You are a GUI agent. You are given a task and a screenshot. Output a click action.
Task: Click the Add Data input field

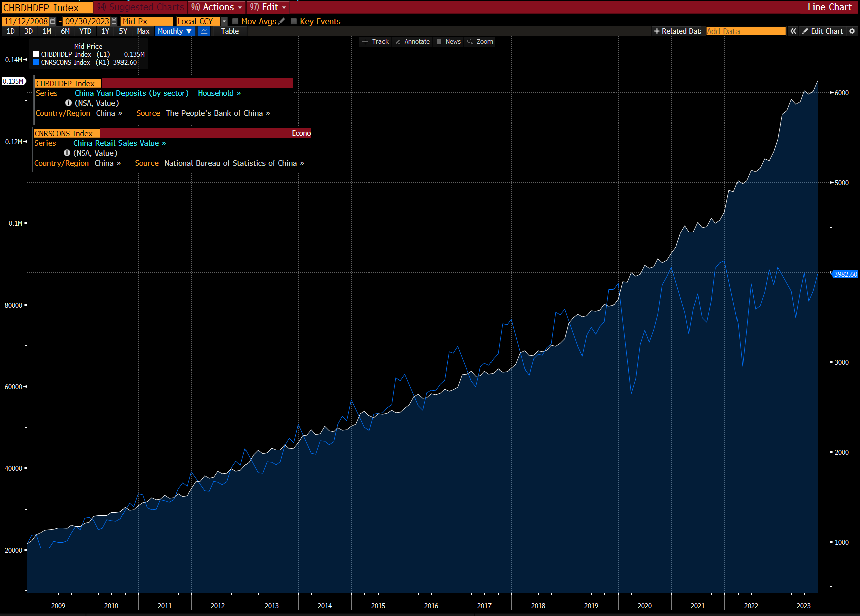746,31
